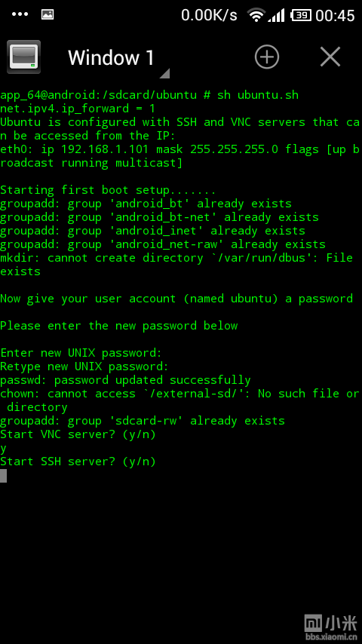Tap the 'sh ubuntu.sh' command line
The image size is (362, 644).
[x=149, y=95]
